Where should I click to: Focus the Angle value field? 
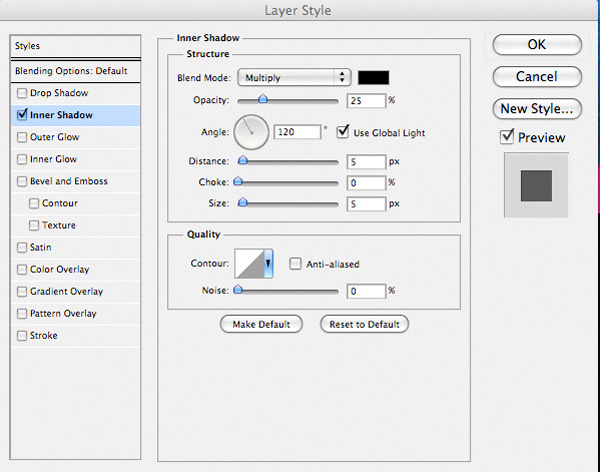[297, 132]
